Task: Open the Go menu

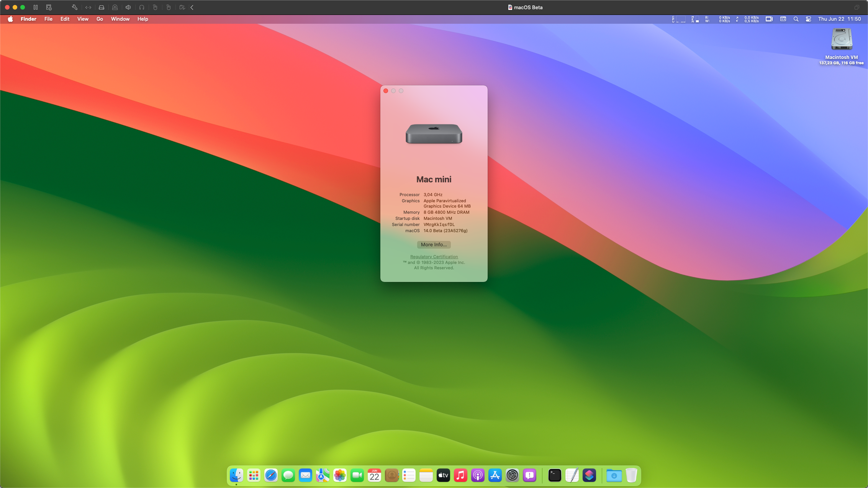Action: [x=100, y=19]
